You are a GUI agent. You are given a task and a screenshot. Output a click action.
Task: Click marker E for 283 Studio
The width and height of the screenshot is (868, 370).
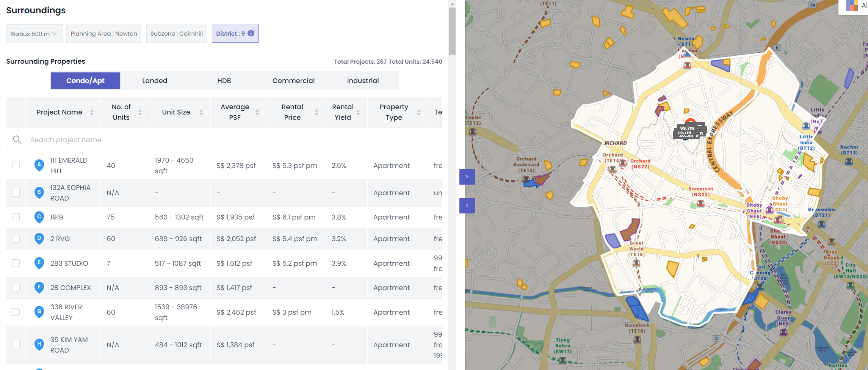39,263
